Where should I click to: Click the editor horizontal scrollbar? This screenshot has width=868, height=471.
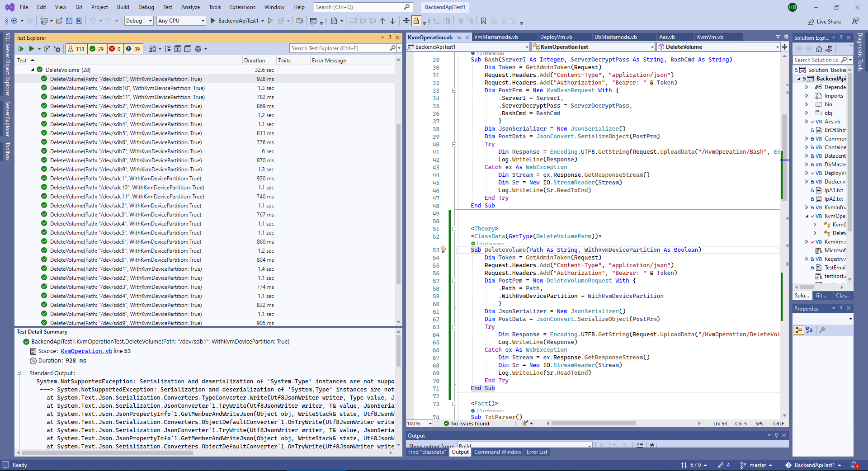click(593, 424)
